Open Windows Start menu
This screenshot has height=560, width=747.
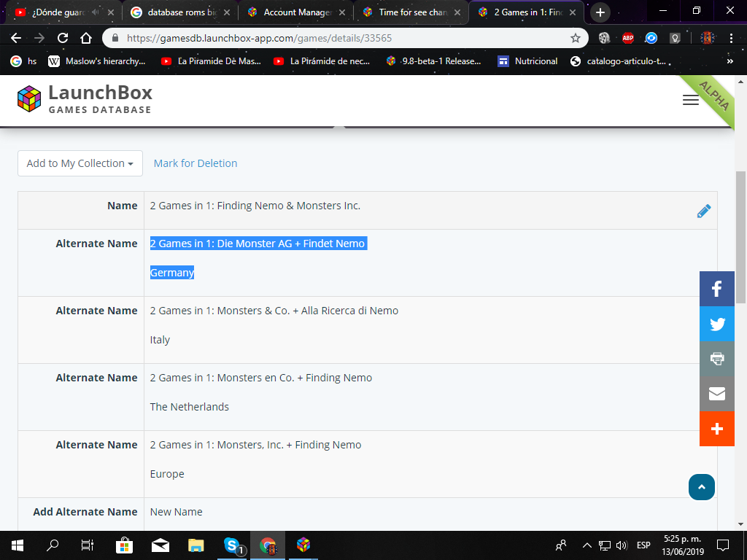point(18,545)
